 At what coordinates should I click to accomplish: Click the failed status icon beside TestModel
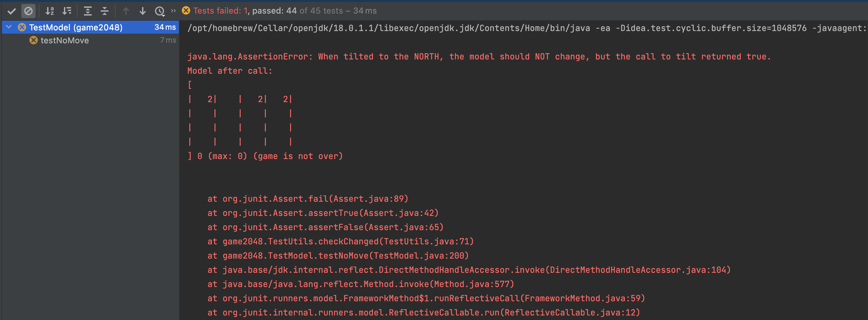22,27
